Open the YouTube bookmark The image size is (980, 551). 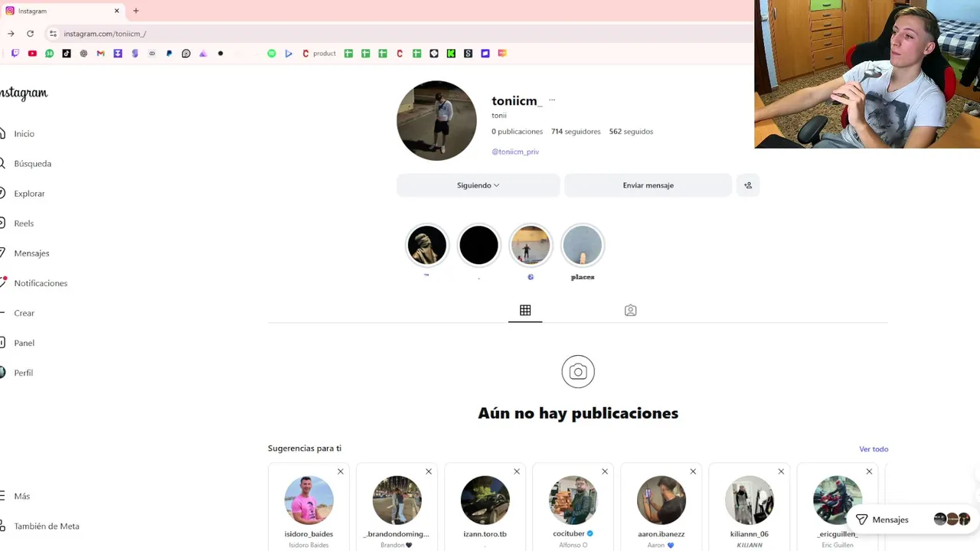[32, 54]
